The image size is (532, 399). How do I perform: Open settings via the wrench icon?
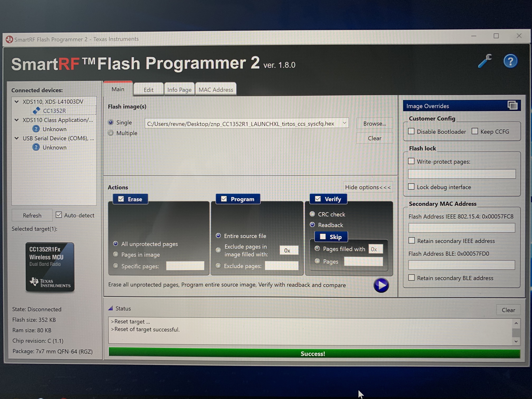(485, 61)
